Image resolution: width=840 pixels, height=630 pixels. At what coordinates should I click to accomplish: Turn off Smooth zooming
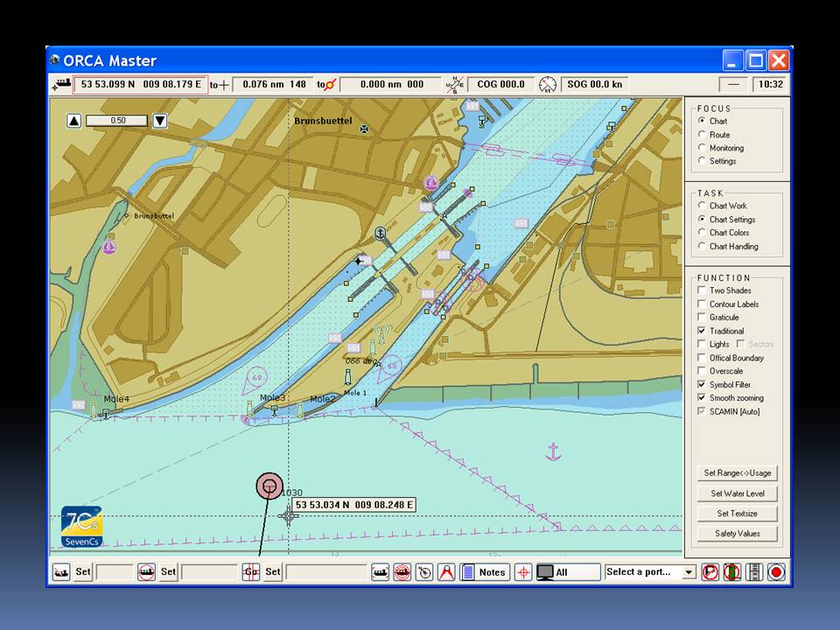(x=701, y=397)
